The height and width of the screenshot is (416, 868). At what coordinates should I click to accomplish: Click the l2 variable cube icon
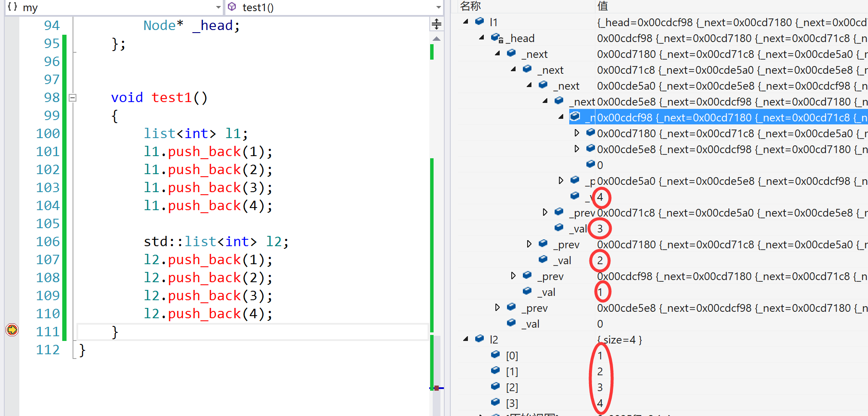click(x=480, y=339)
